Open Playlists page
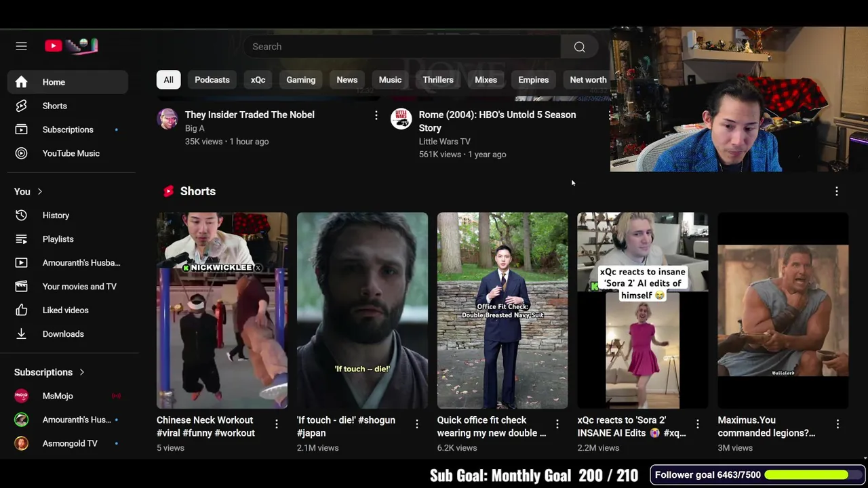The height and width of the screenshot is (488, 868). pyautogui.click(x=68, y=239)
